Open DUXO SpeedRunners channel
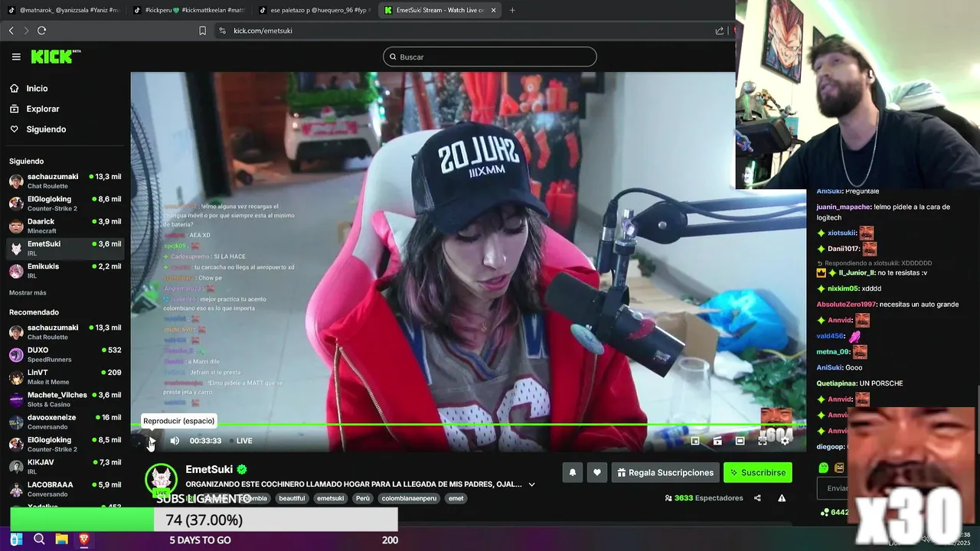The width and height of the screenshot is (980, 551). tap(65, 354)
